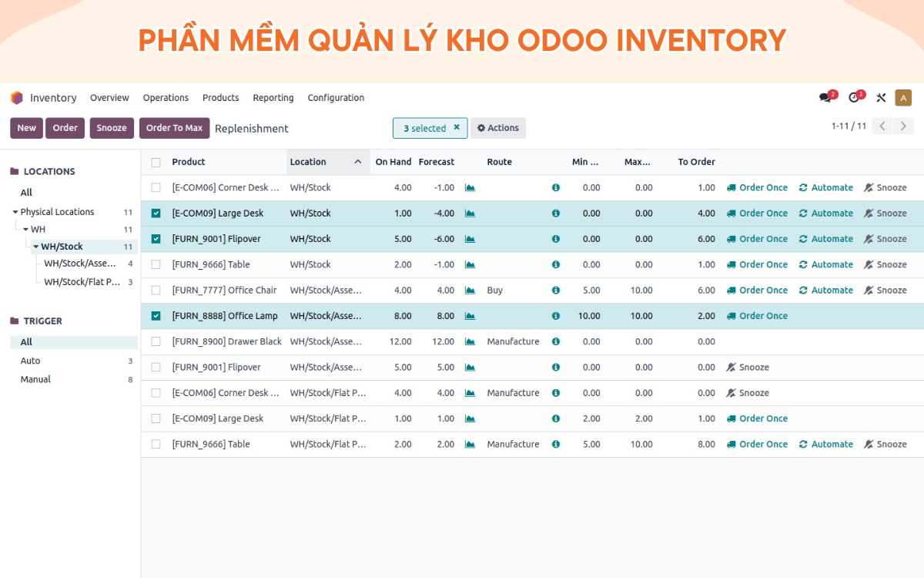Open forecast graph for Office Chair
Image resolution: width=924 pixels, height=578 pixels.
(470, 291)
